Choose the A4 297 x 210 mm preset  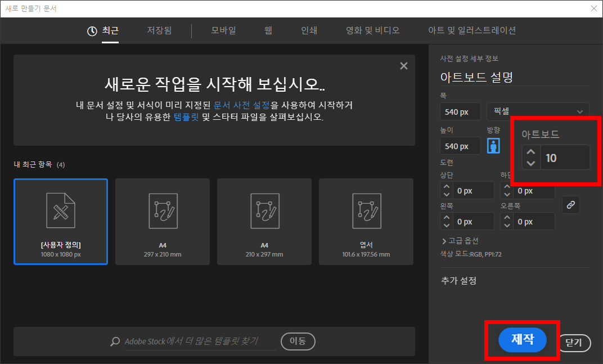pyautogui.click(x=162, y=221)
